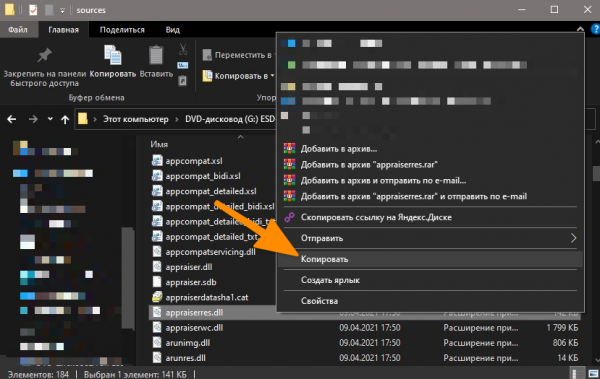Click Yandex Disk link icon in menu
This screenshot has height=379, width=600.
click(x=289, y=217)
